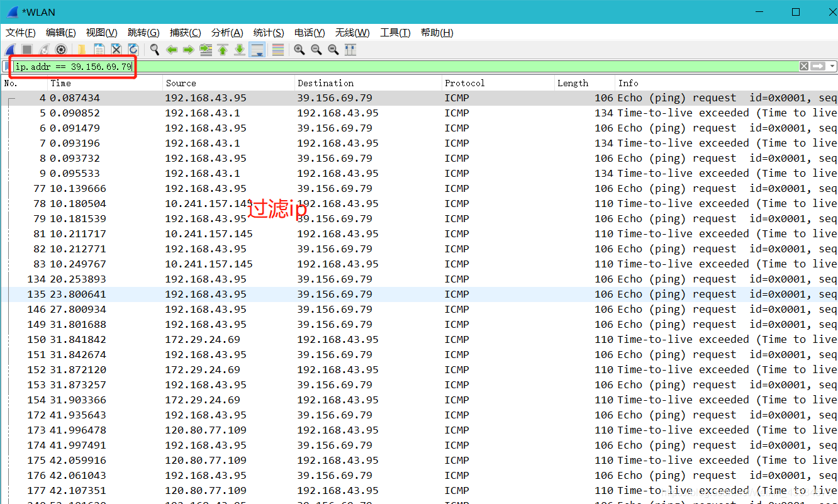The height and width of the screenshot is (504, 838).
Task: Select packet number 77 row
Action: click(419, 189)
